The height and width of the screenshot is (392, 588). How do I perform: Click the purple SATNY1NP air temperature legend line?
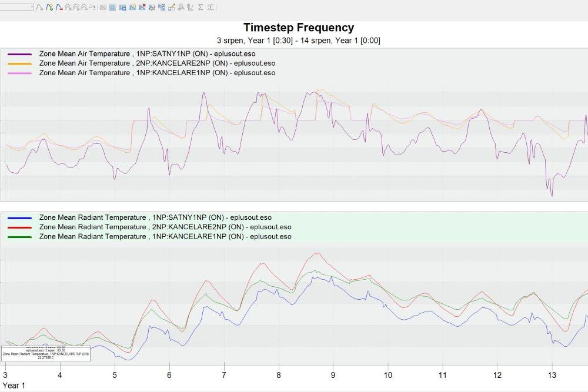(19, 53)
